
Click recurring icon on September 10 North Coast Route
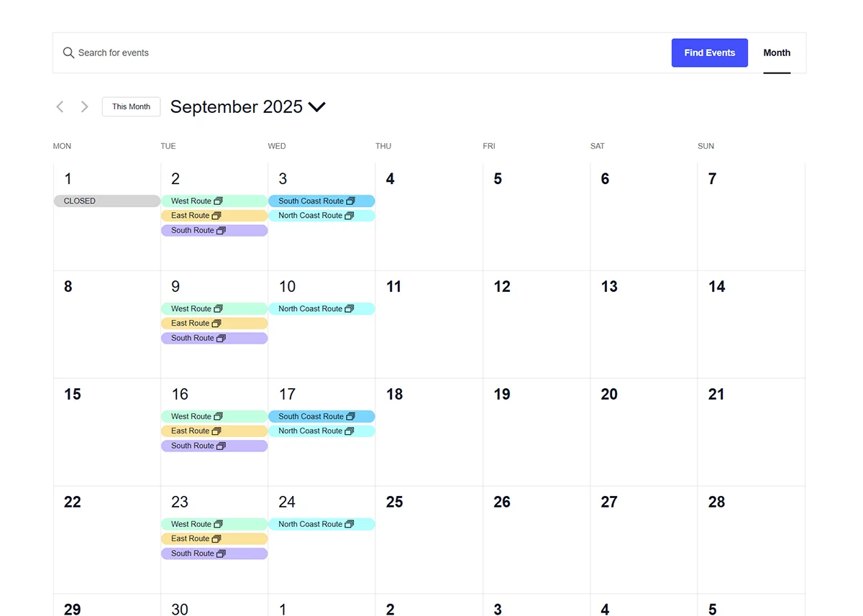[x=350, y=309]
